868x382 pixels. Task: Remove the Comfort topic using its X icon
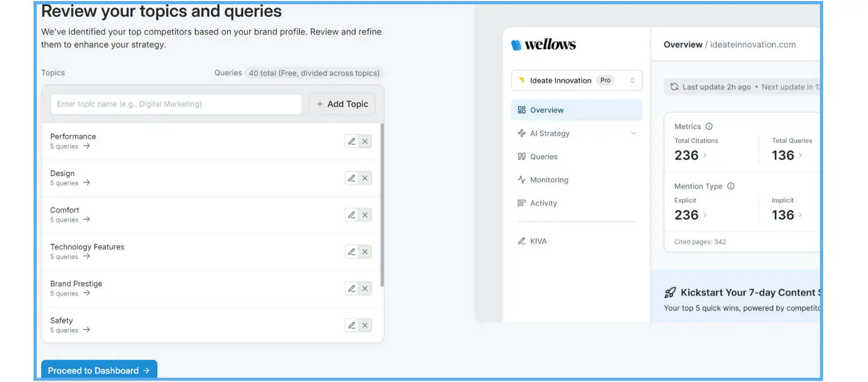pyautogui.click(x=366, y=215)
